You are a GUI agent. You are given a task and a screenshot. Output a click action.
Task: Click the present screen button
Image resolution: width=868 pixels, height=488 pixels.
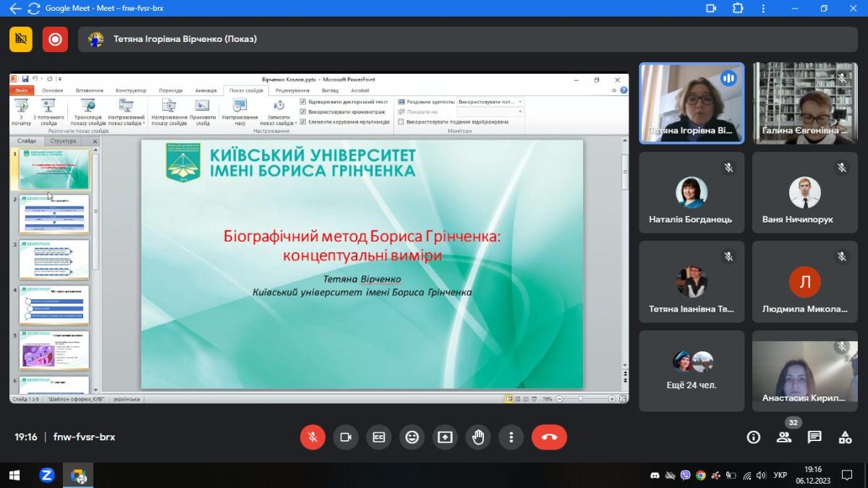[445, 437]
